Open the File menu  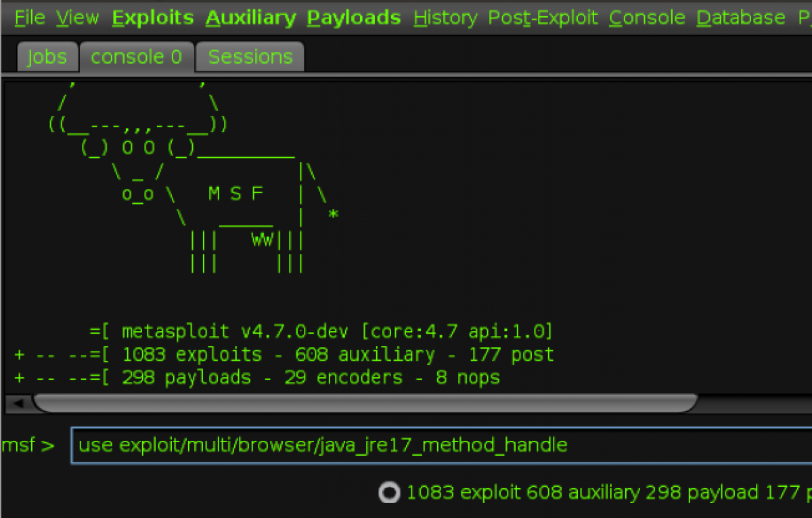30,18
